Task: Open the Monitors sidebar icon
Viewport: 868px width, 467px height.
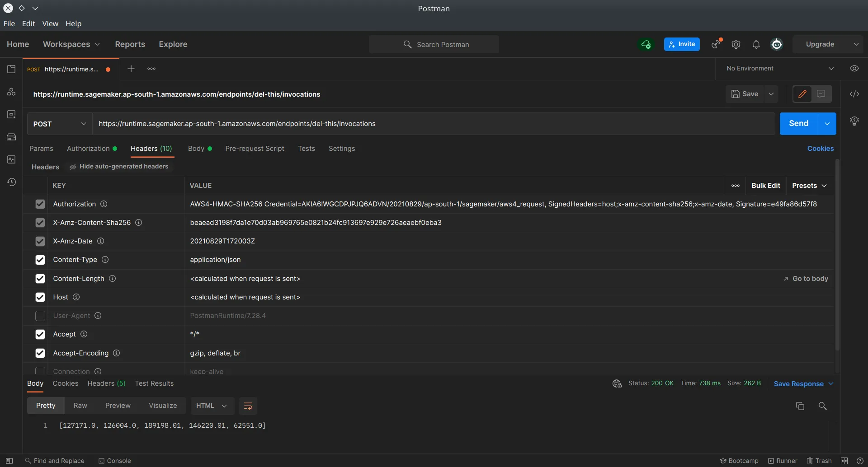Action: pyautogui.click(x=11, y=159)
